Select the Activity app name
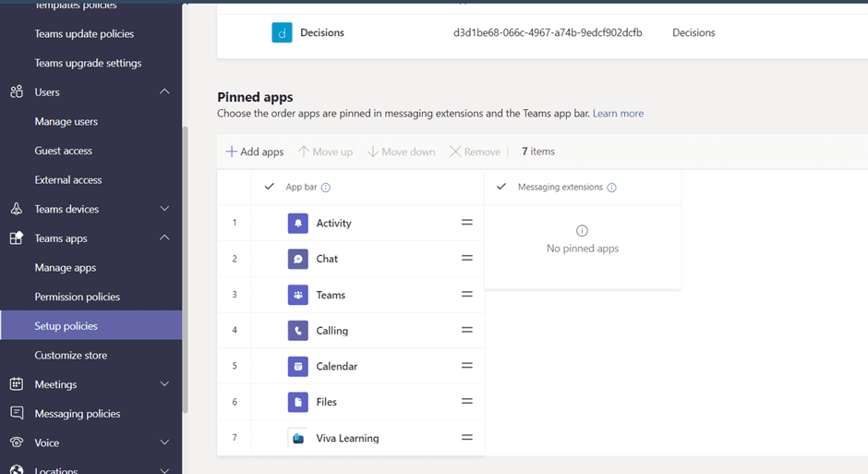Viewport: 868px width, 474px height. point(333,224)
